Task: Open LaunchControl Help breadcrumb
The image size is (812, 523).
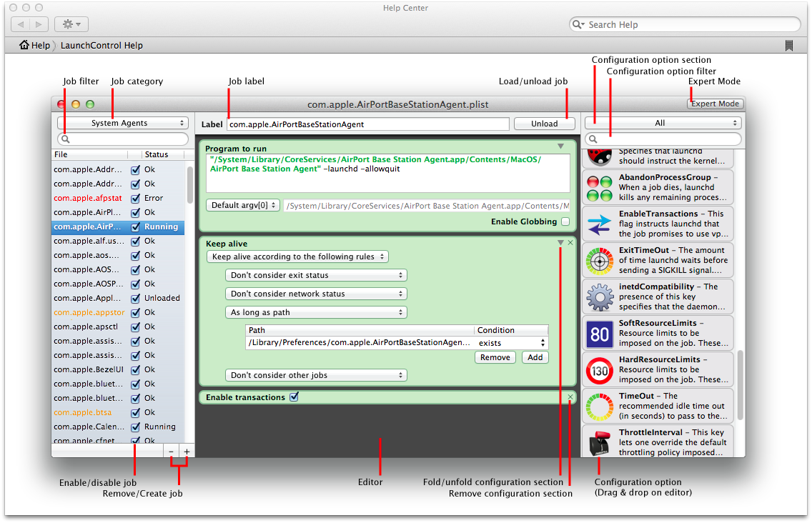Action: click(101, 46)
